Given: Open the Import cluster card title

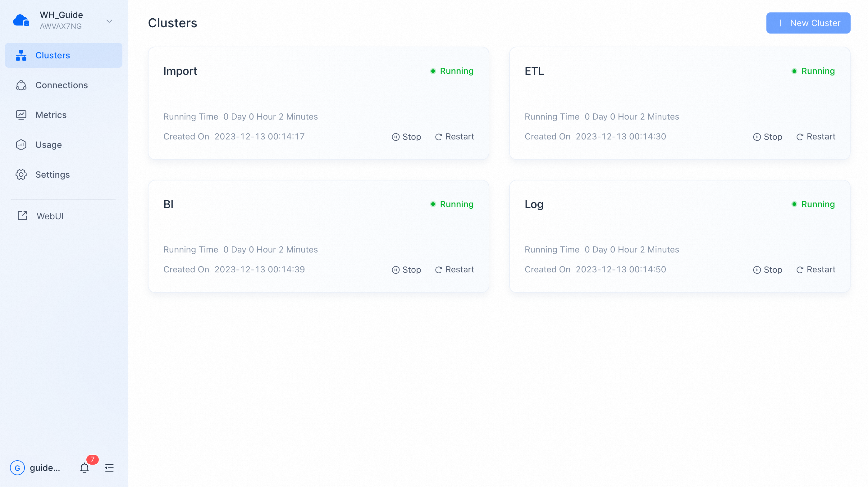Looking at the screenshot, I should [180, 71].
